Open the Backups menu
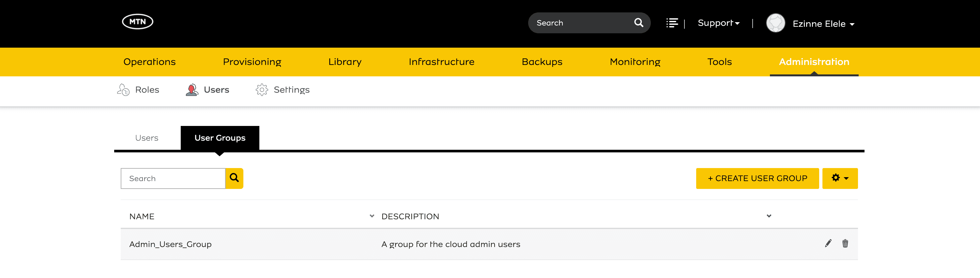980x278 pixels. (542, 62)
